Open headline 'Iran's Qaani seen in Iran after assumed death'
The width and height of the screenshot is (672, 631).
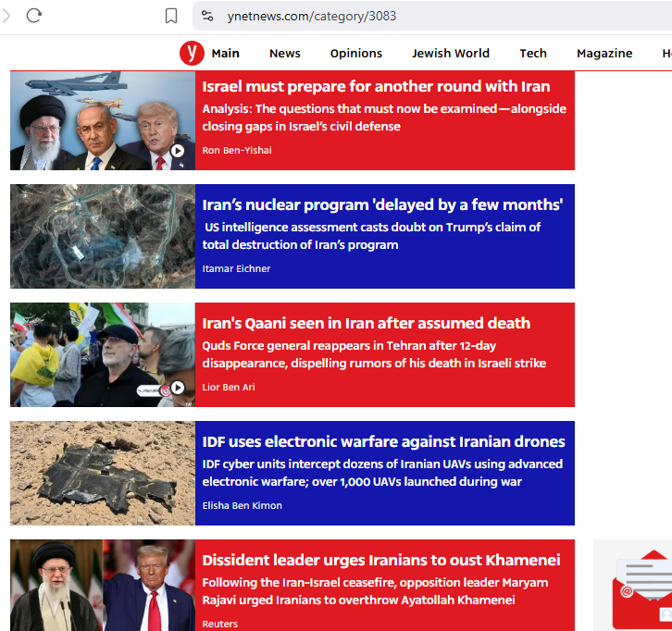pyautogui.click(x=366, y=324)
